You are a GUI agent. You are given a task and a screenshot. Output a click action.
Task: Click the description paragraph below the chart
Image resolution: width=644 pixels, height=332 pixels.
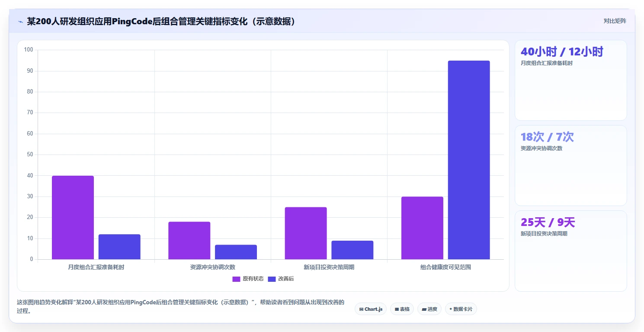tap(180, 306)
